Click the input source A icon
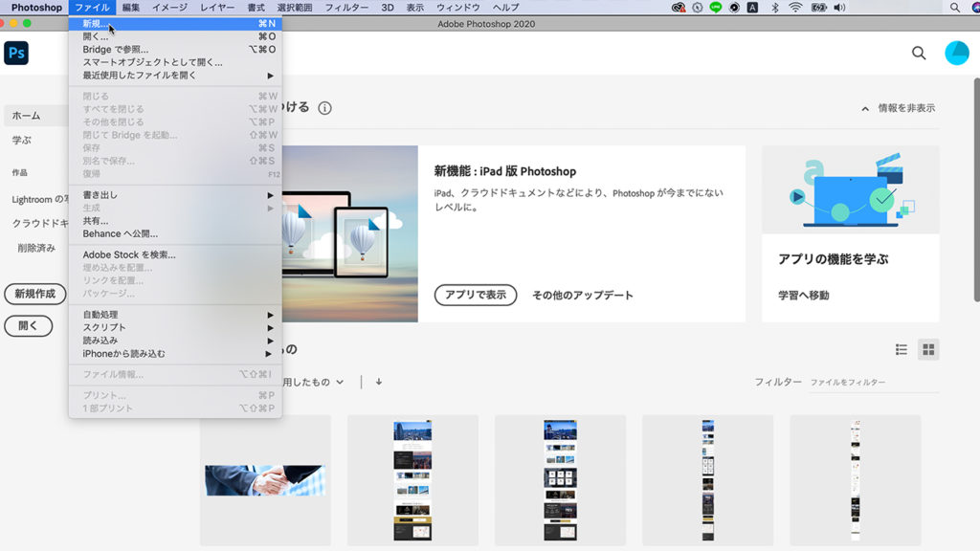This screenshot has height=551, width=980. (752, 8)
